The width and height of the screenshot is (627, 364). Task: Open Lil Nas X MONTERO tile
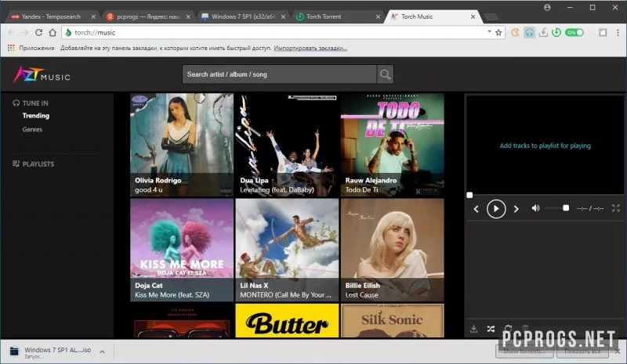click(x=287, y=250)
